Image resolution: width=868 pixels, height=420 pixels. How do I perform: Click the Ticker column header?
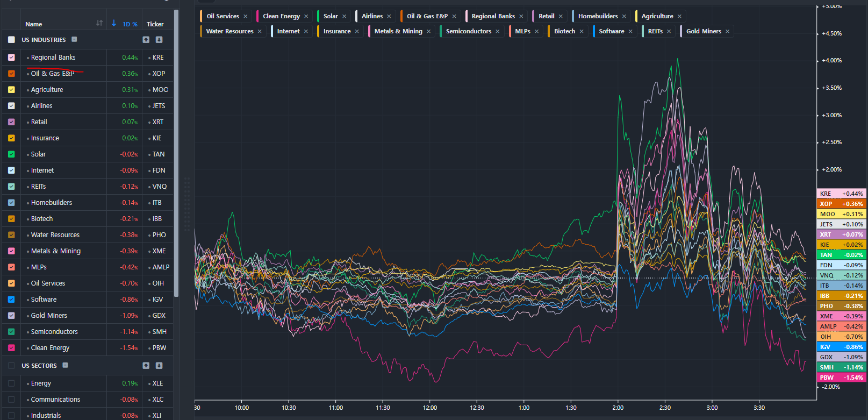(155, 24)
